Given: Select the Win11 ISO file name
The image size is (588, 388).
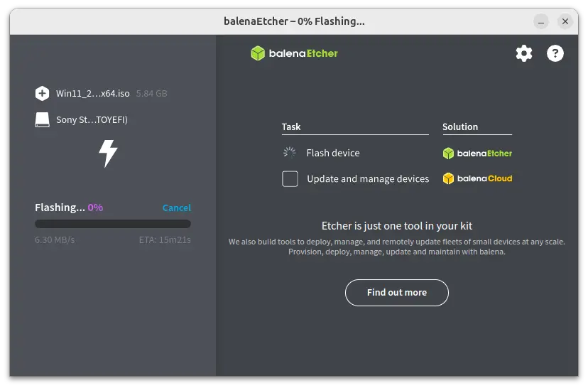Looking at the screenshot, I should [92, 93].
